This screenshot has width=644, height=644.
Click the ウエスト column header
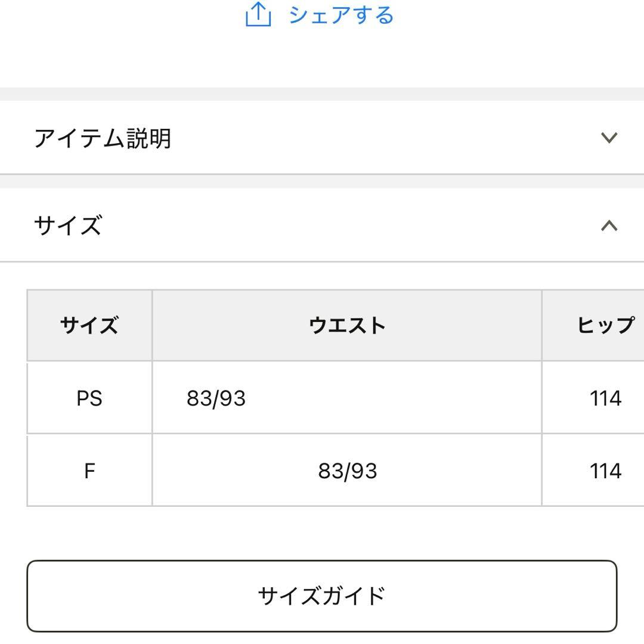pyautogui.click(x=348, y=325)
